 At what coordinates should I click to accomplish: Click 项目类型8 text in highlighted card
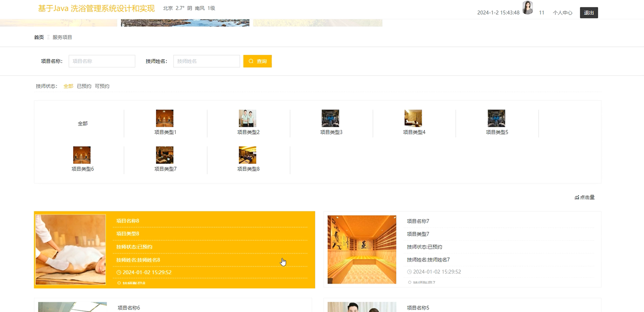(127, 234)
